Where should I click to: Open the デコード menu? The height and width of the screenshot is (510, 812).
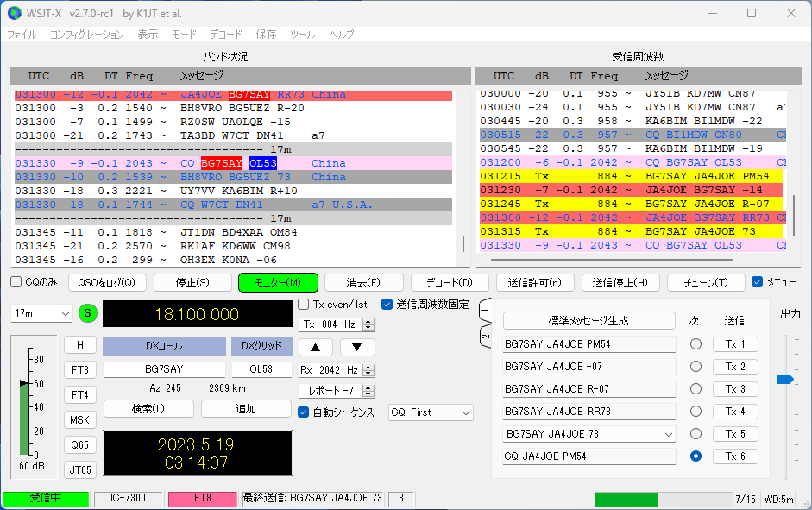tap(226, 35)
